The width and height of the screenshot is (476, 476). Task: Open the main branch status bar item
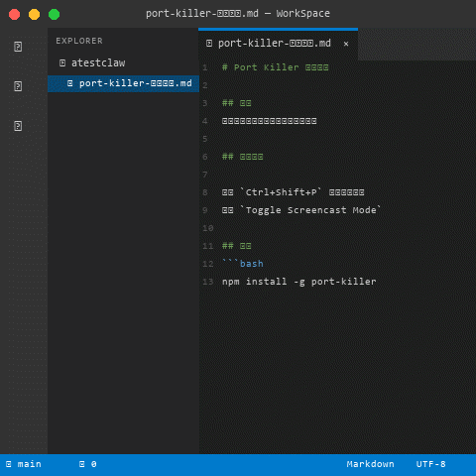coord(24,464)
